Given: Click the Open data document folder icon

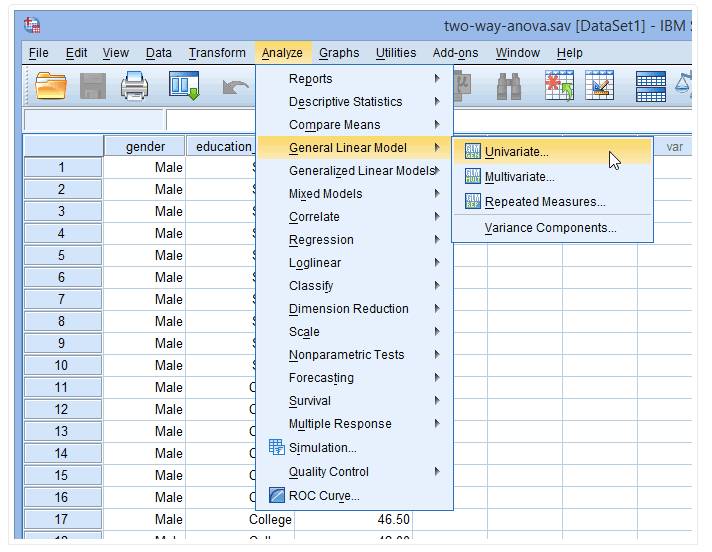Looking at the screenshot, I should click(x=51, y=85).
